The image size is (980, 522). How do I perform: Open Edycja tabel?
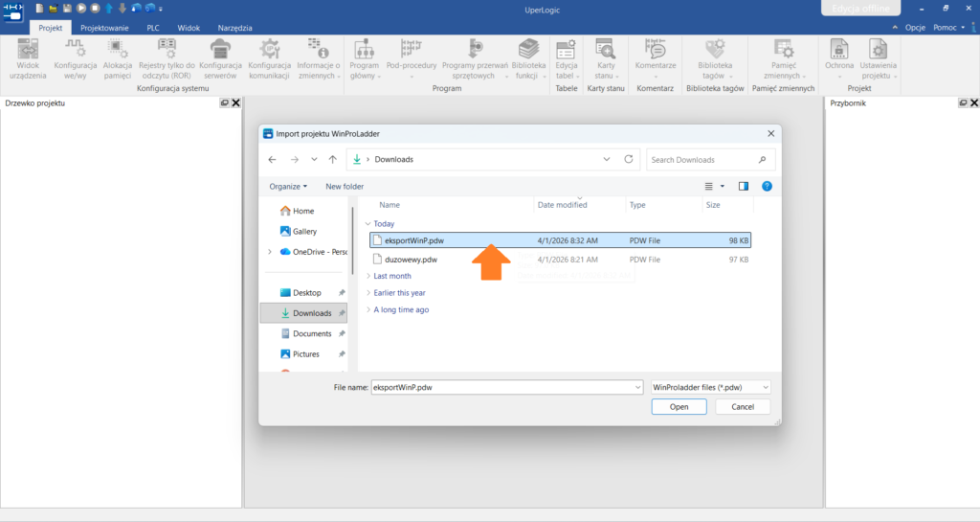567,59
